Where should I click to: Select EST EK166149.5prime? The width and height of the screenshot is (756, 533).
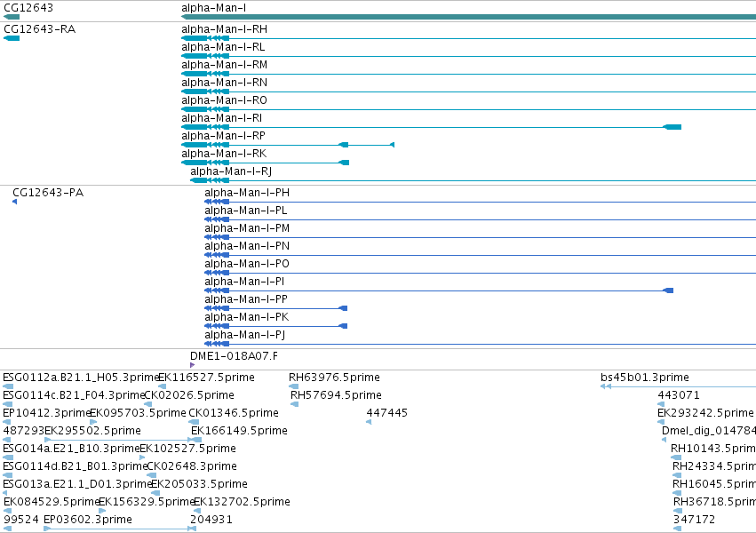(x=239, y=431)
